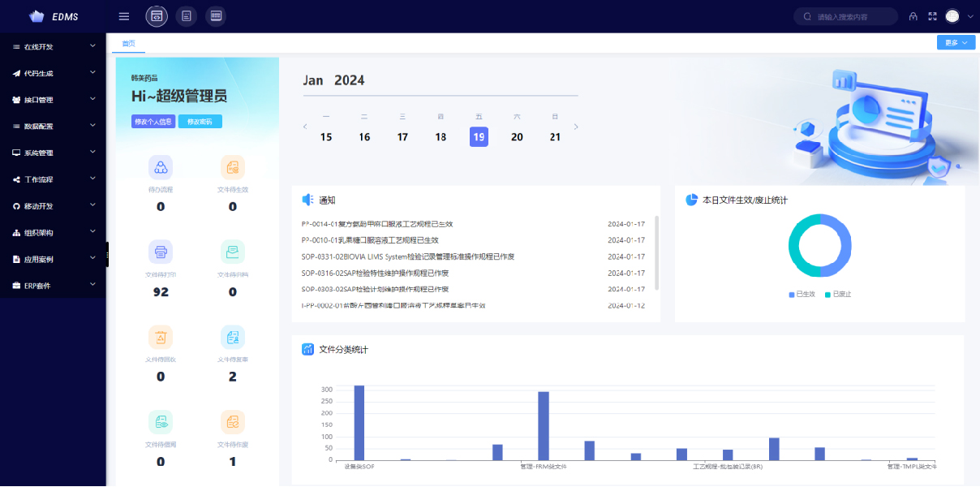Click the fullscreen icon in top bar
The width and height of the screenshot is (980, 487).
click(932, 16)
